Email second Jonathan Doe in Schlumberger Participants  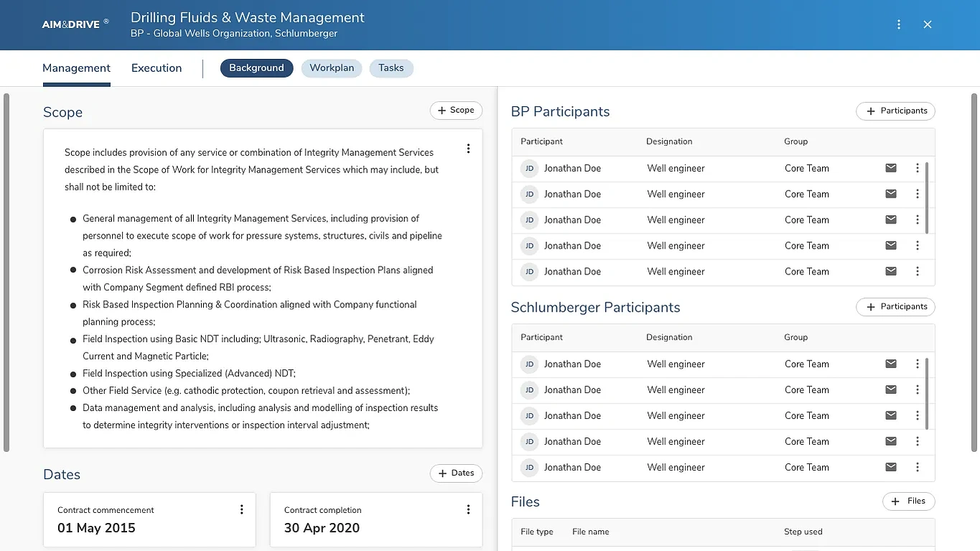tap(891, 390)
